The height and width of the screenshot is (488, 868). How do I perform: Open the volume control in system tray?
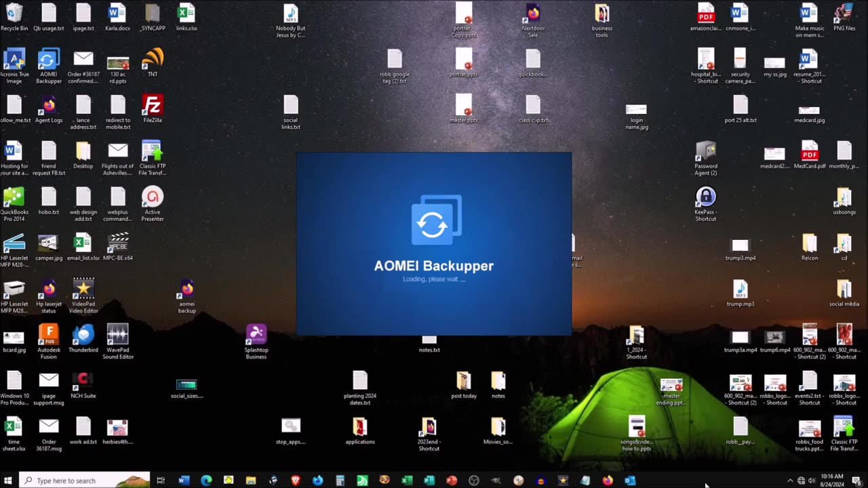(812, 481)
